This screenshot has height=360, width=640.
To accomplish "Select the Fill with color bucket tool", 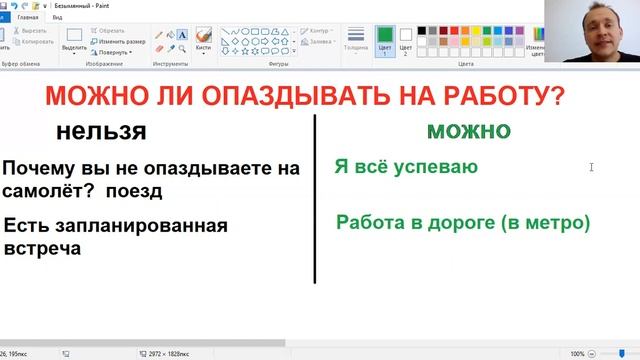I will [x=171, y=36].
